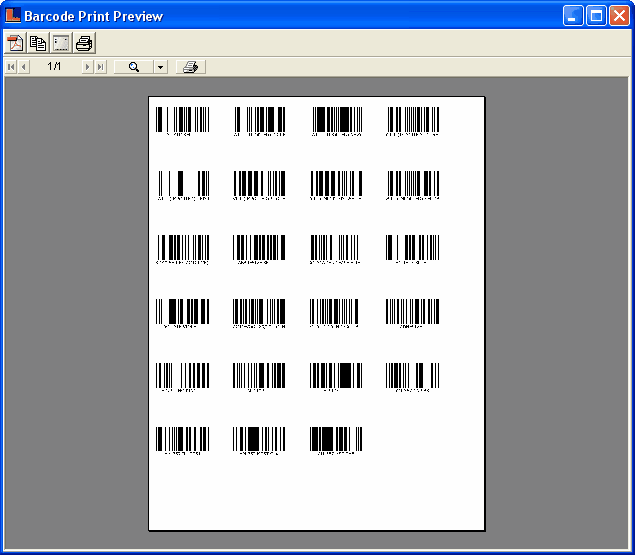Click the last barcode in top row
635x555 pixels.
pos(413,121)
